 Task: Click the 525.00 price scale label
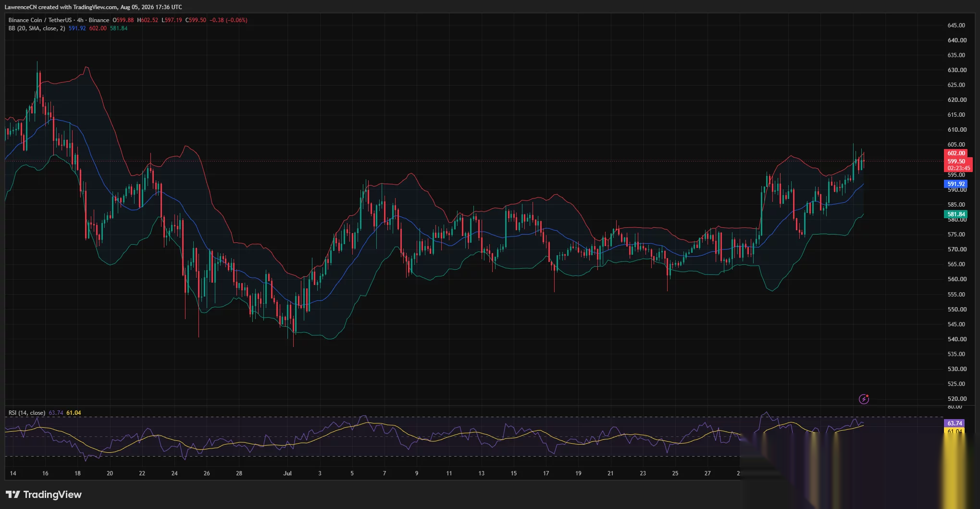[956, 384]
